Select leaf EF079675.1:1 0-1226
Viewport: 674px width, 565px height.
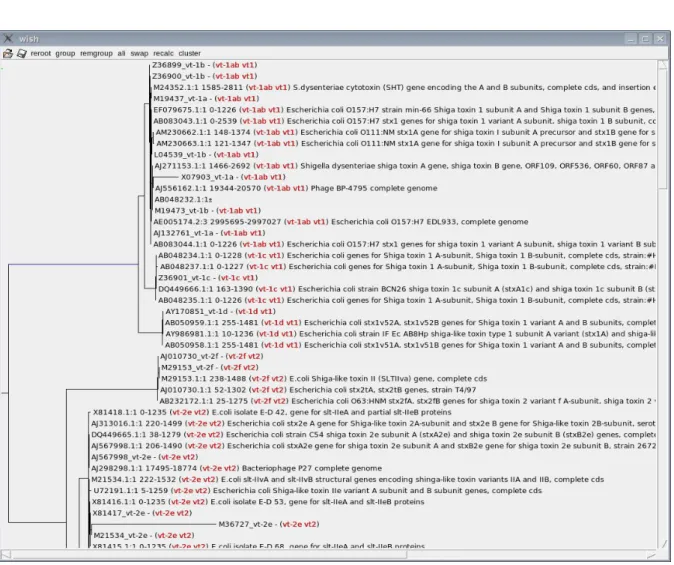point(195,110)
